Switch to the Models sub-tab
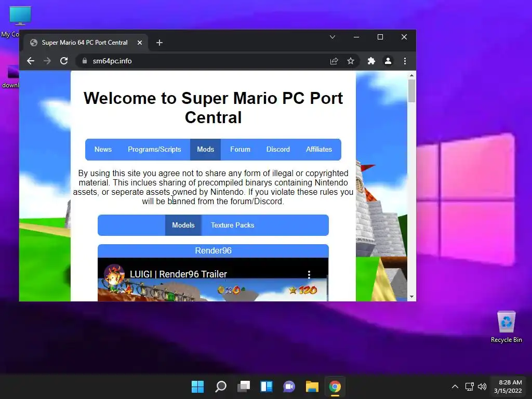Image resolution: width=532 pixels, height=399 pixels. coord(183,225)
